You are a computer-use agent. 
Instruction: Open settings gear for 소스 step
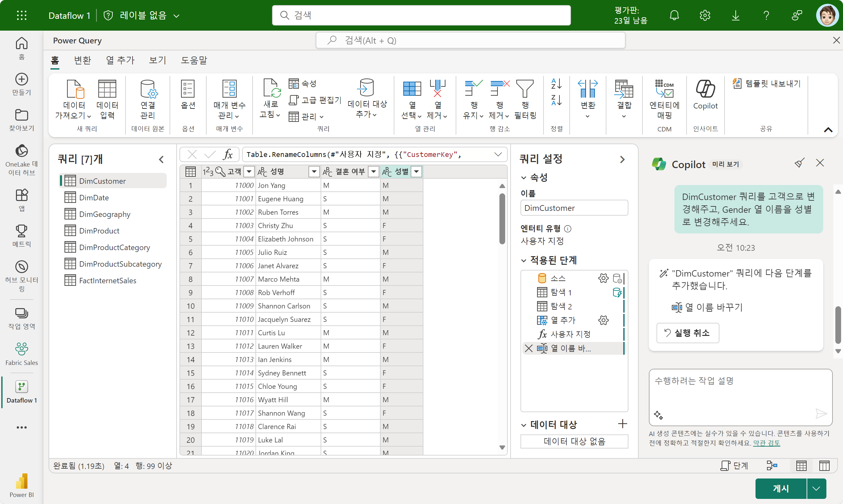tap(603, 278)
